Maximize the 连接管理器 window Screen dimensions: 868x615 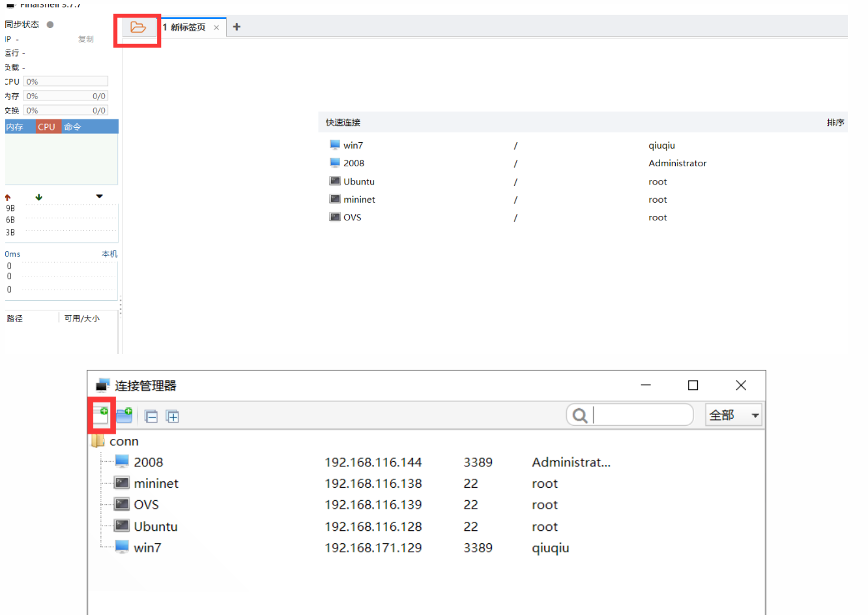coord(693,385)
